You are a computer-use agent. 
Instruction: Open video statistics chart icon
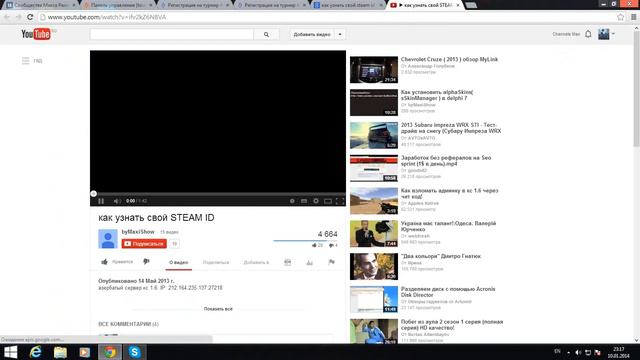(x=309, y=262)
